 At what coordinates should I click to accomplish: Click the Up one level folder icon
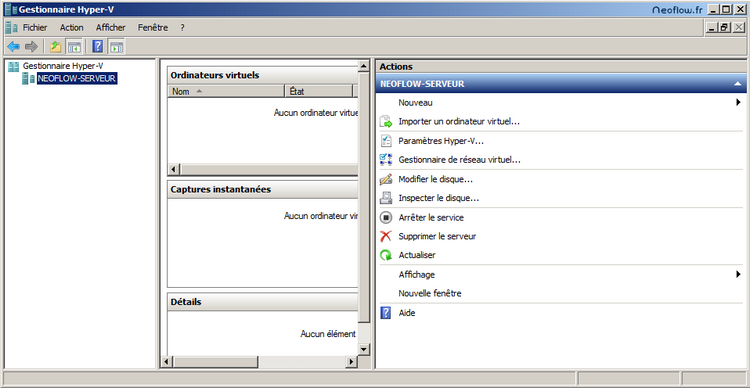point(55,46)
